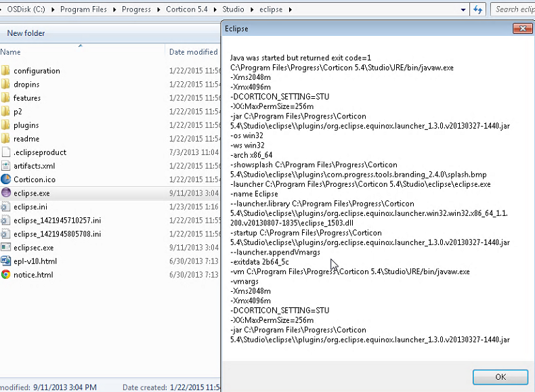The width and height of the screenshot is (535, 392).
Task: Click the Corticon.ico icon image
Action: [6, 179]
